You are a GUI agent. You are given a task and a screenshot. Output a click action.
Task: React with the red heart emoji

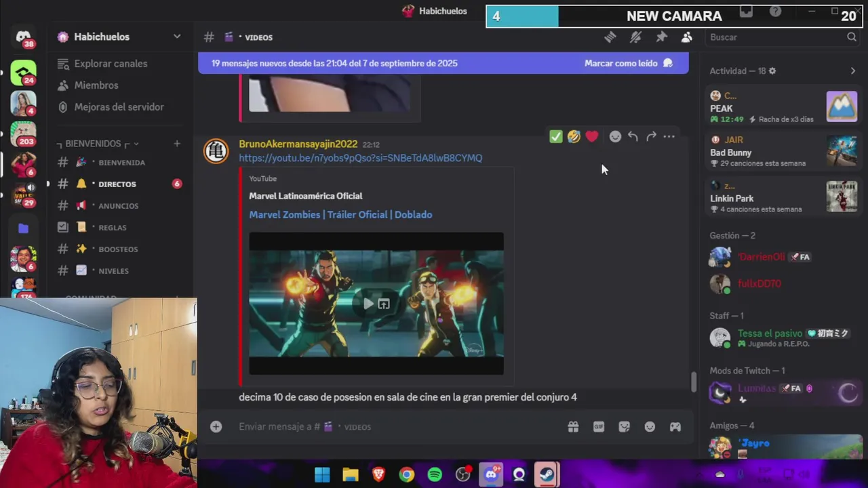592,137
